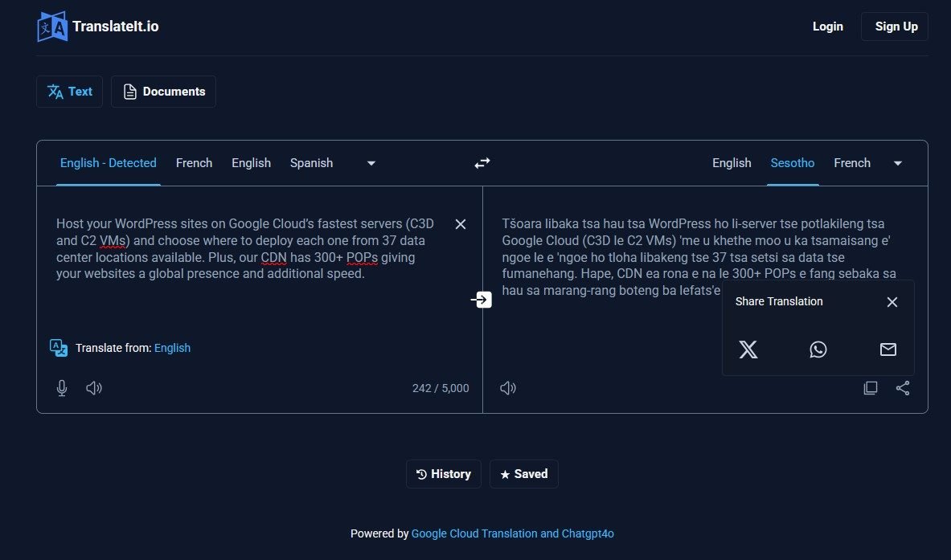The width and height of the screenshot is (951, 560).
Task: Set target language to French
Action: (851, 163)
